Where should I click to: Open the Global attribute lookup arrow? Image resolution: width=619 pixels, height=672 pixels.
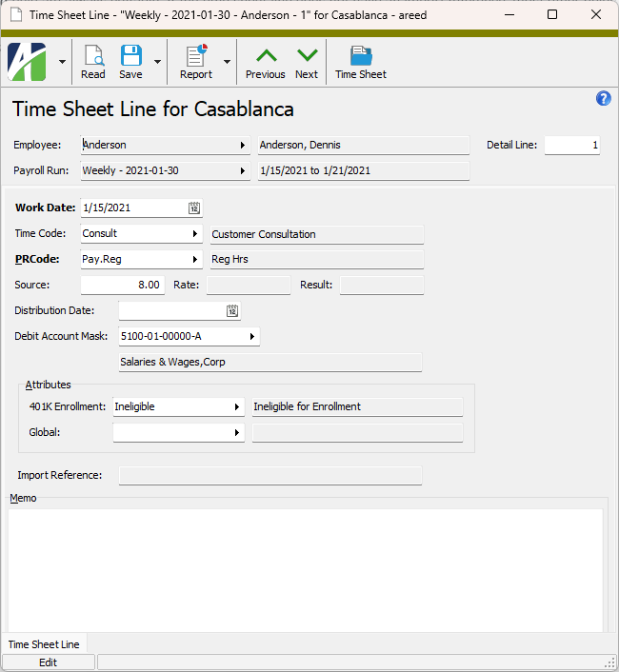[x=237, y=432]
